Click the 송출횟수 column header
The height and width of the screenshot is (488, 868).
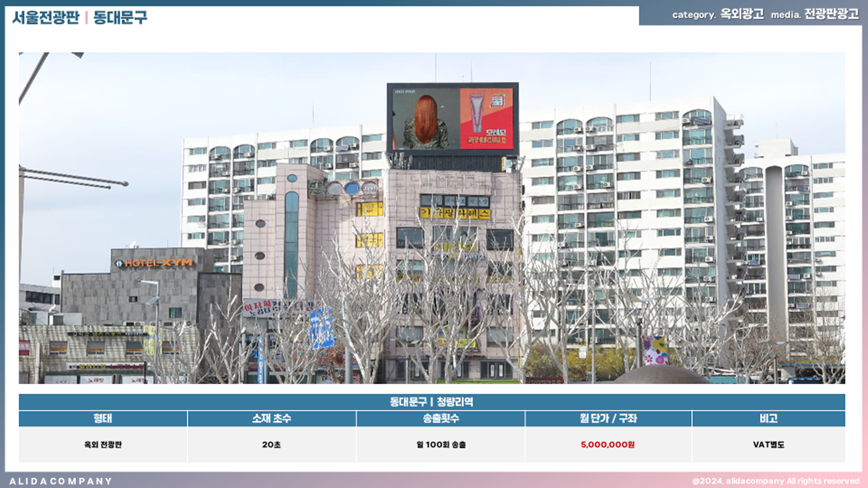(440, 419)
